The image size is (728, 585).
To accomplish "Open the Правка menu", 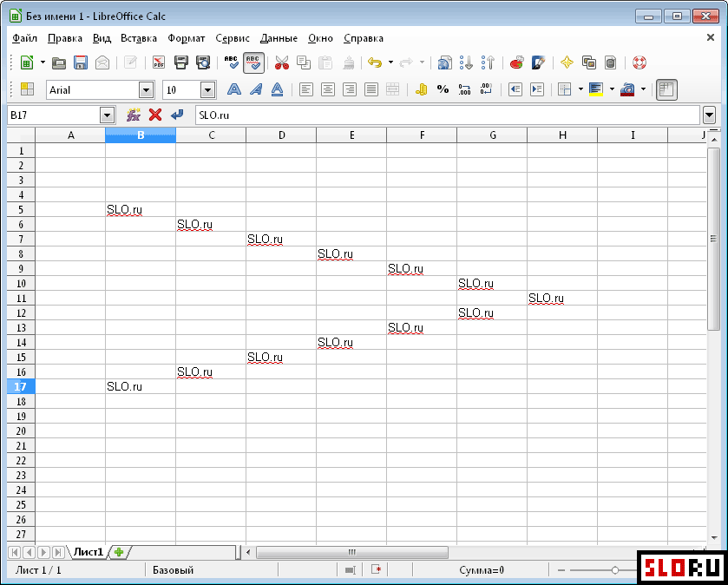I will click(65, 38).
